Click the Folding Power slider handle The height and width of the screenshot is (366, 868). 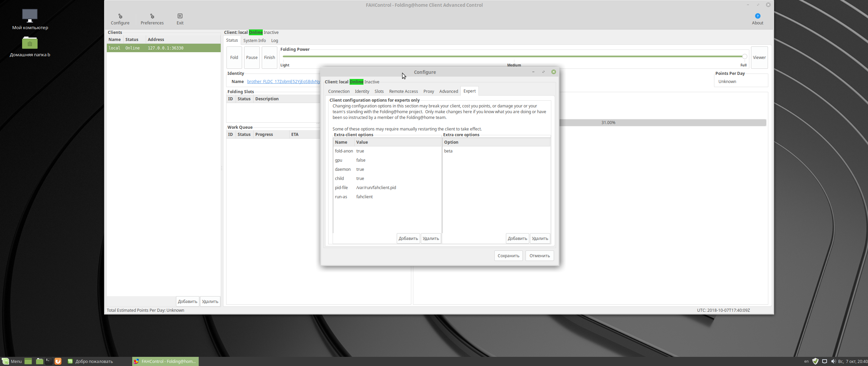tap(744, 57)
